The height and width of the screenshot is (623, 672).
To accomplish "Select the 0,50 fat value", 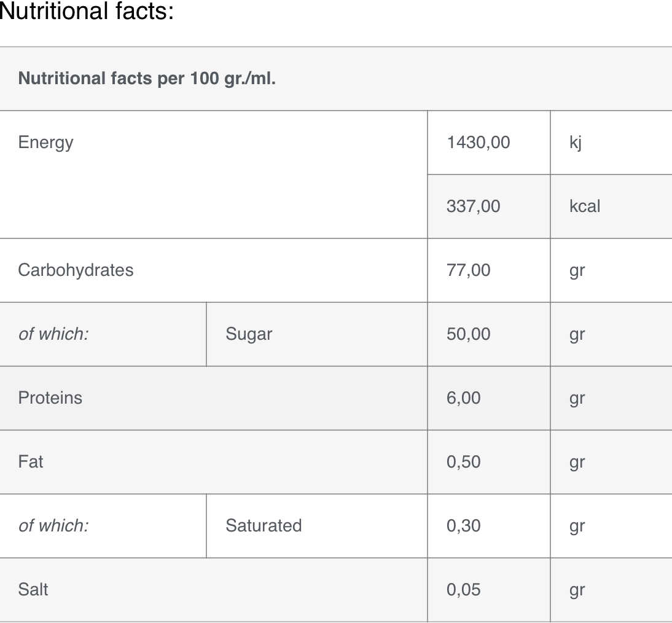I will click(463, 462).
